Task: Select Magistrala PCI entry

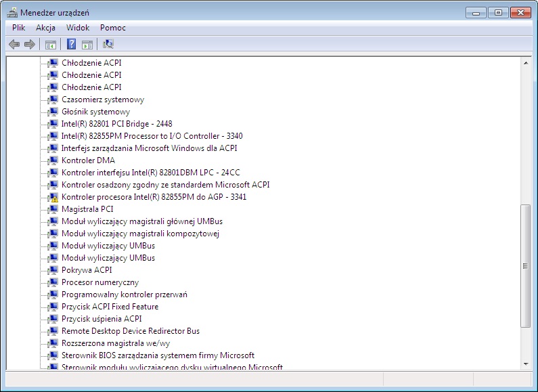Action: click(87, 209)
